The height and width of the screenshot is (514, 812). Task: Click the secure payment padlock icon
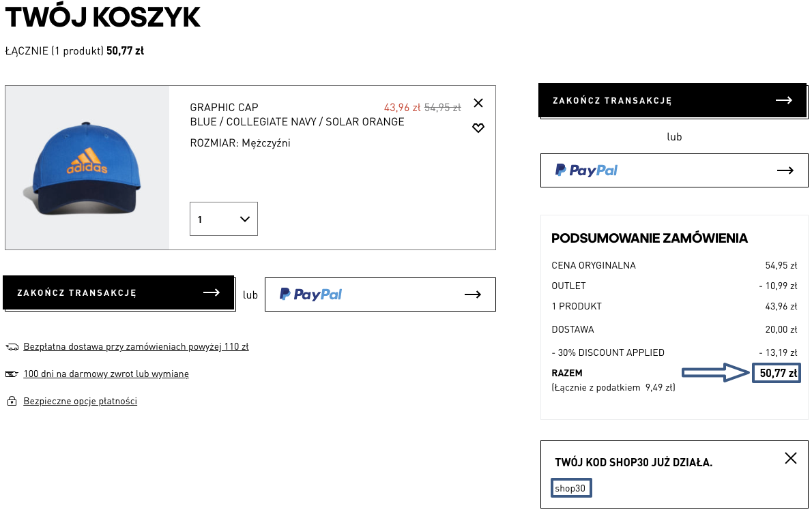pos(12,402)
